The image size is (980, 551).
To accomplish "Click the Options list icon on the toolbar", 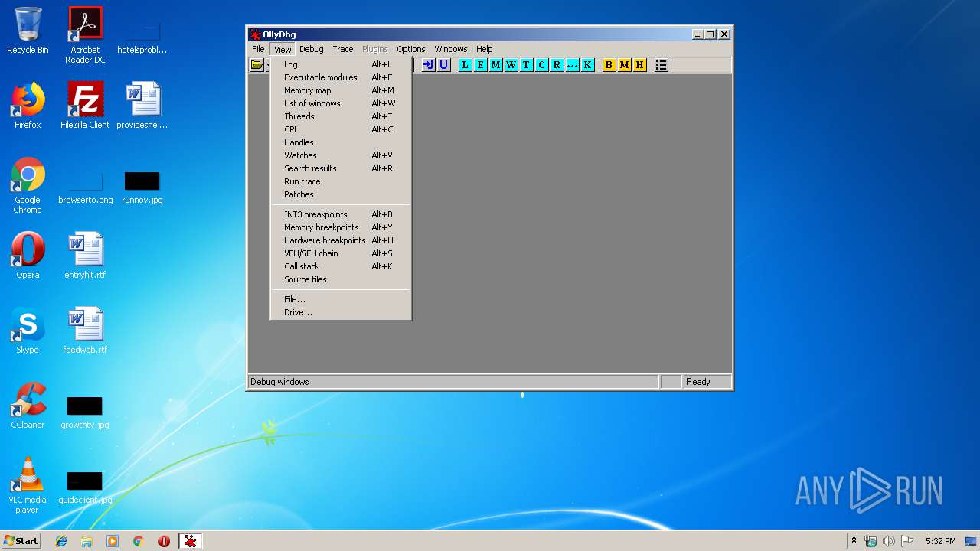I will click(661, 65).
